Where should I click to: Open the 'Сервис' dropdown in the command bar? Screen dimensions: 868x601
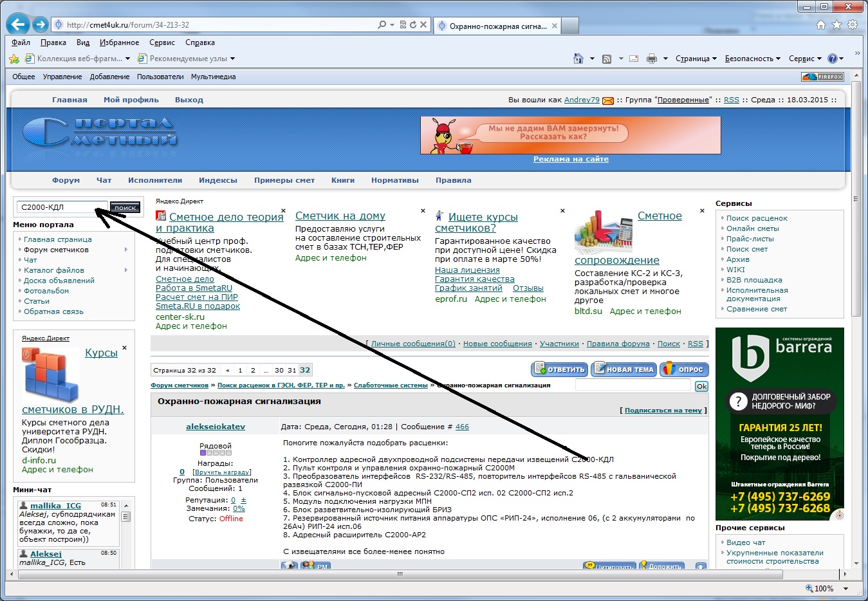point(805,59)
